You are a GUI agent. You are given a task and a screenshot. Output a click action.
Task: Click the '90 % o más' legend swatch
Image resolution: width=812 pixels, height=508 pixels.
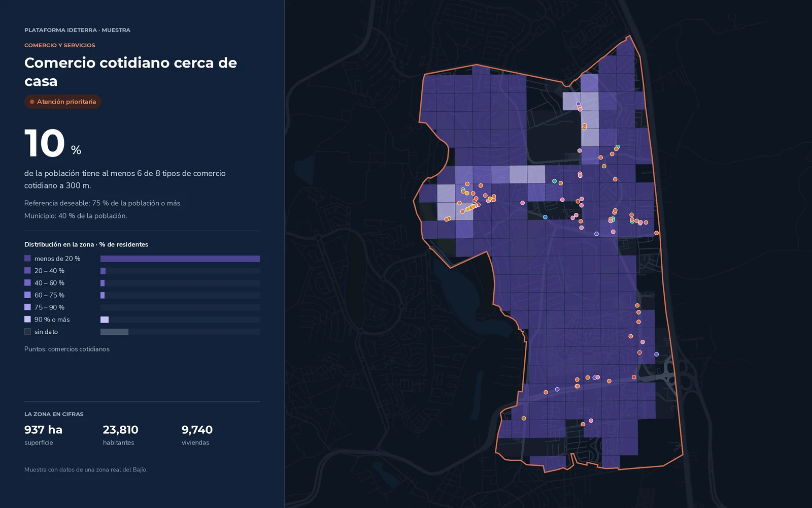(27, 320)
